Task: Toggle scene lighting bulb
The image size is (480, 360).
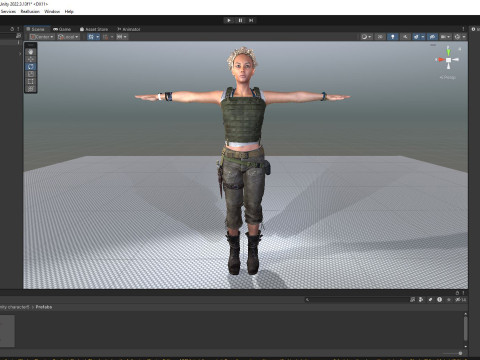Action: coord(393,37)
